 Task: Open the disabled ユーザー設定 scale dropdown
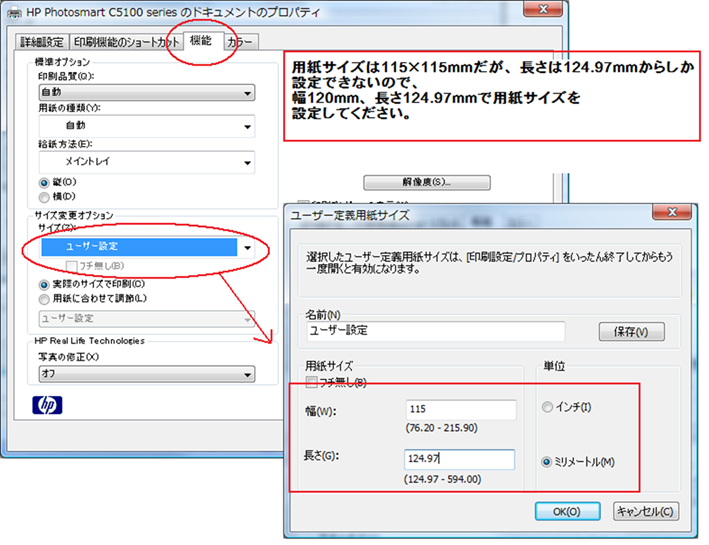click(x=147, y=319)
